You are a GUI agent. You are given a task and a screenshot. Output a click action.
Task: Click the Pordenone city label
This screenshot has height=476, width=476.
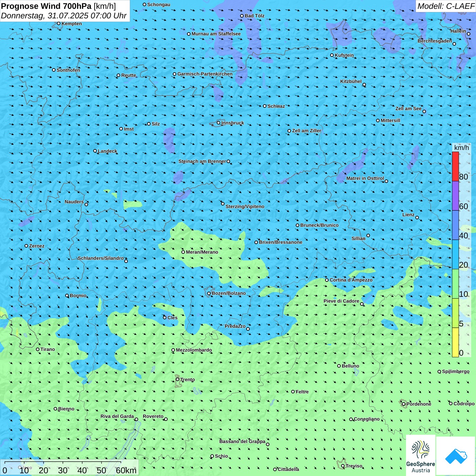[x=419, y=404]
